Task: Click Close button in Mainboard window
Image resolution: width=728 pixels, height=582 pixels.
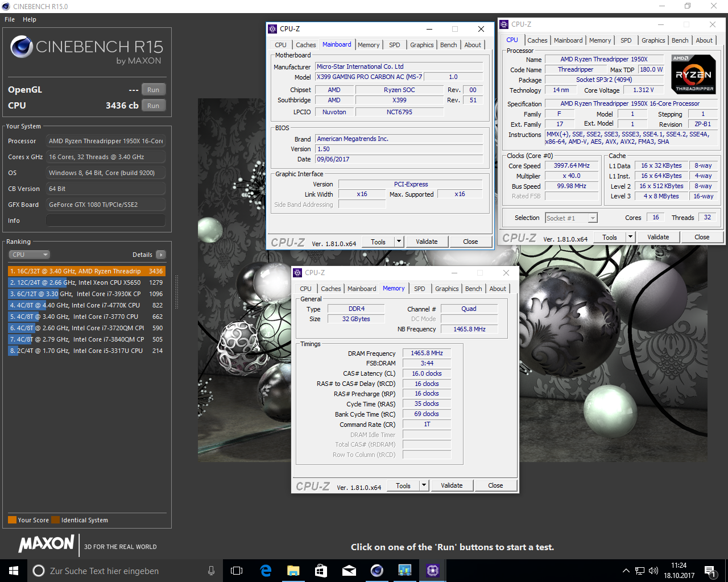Action: (470, 242)
